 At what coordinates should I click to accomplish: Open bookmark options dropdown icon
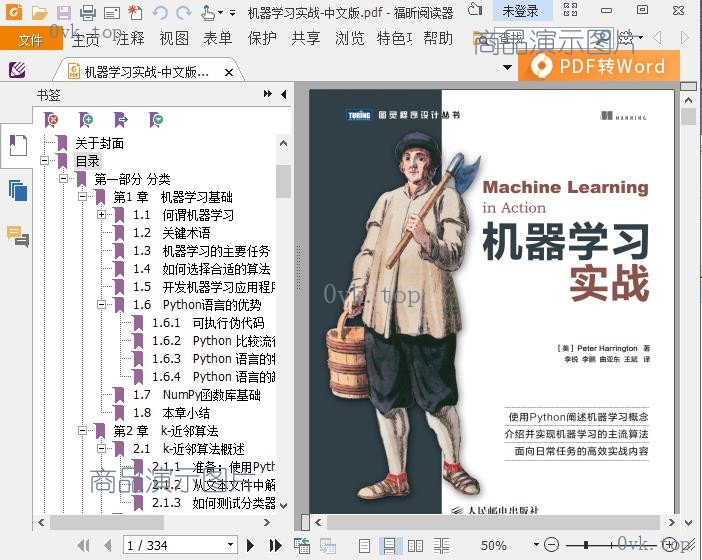pyautogui.click(x=156, y=120)
